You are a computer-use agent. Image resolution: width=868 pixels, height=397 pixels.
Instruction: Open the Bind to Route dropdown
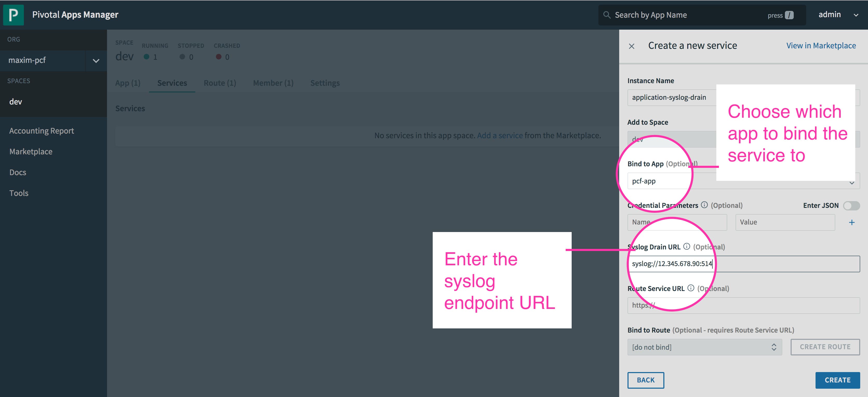pyautogui.click(x=704, y=347)
